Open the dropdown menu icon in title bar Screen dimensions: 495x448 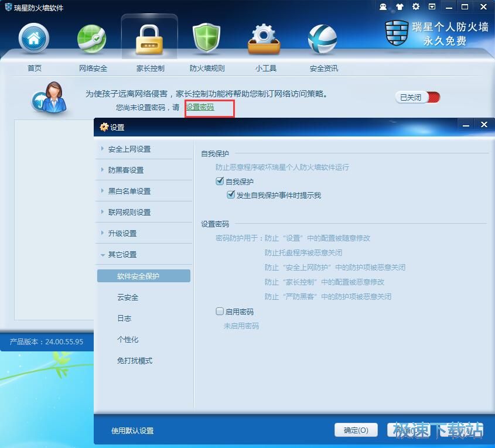pyautogui.click(x=432, y=6)
